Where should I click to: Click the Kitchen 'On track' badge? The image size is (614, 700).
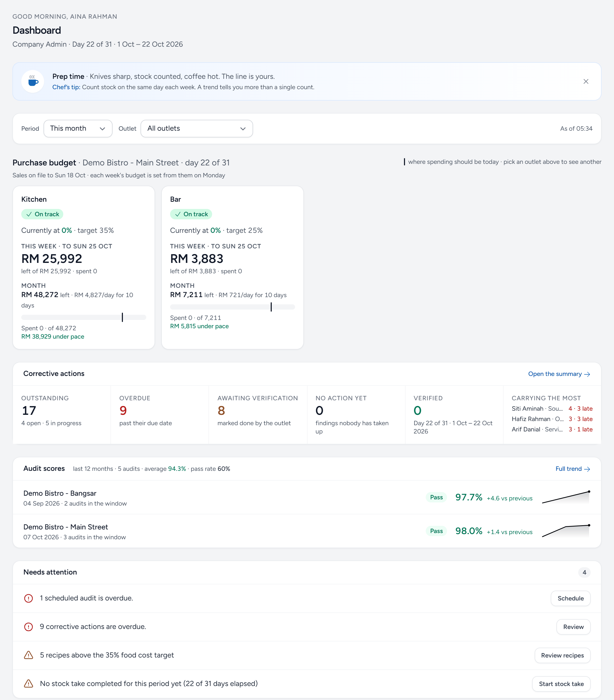(42, 214)
